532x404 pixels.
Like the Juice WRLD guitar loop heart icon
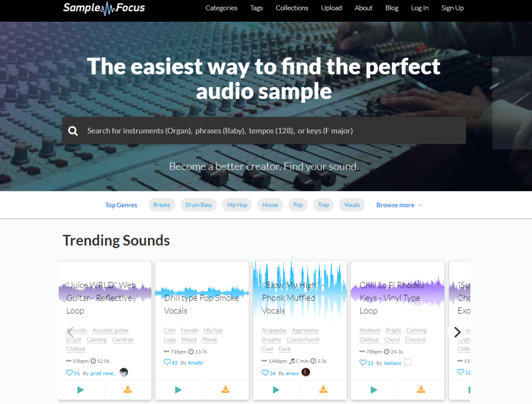tap(69, 373)
